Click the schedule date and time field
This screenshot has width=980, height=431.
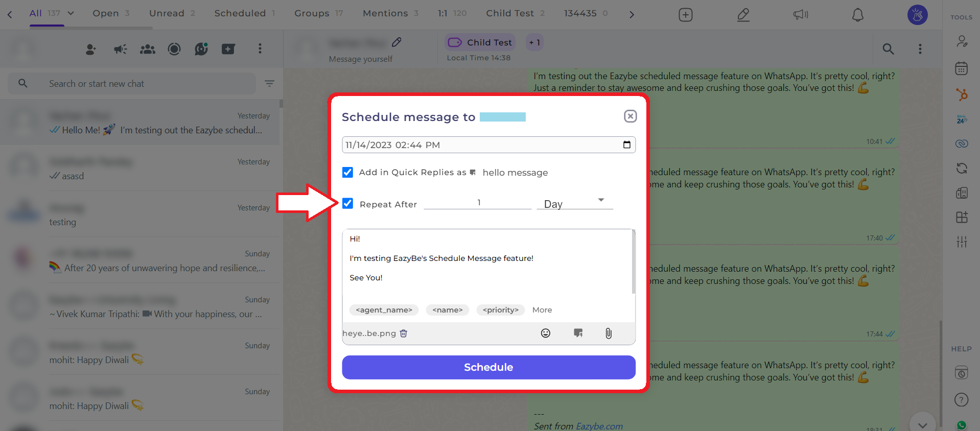tap(488, 145)
